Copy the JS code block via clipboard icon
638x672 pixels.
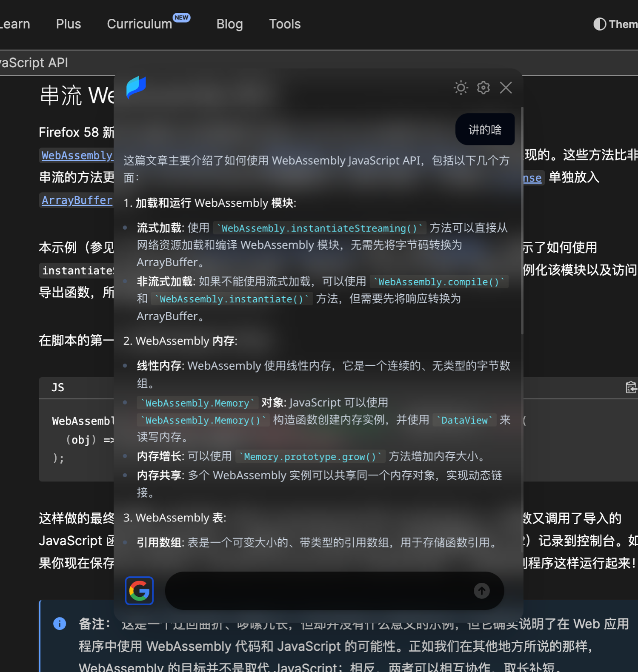[x=631, y=387]
